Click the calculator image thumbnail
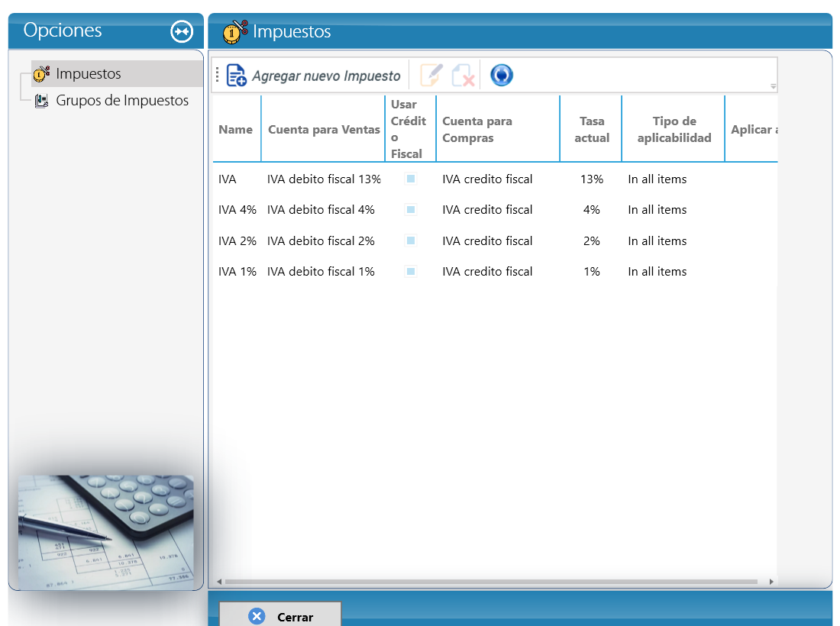 point(106,532)
